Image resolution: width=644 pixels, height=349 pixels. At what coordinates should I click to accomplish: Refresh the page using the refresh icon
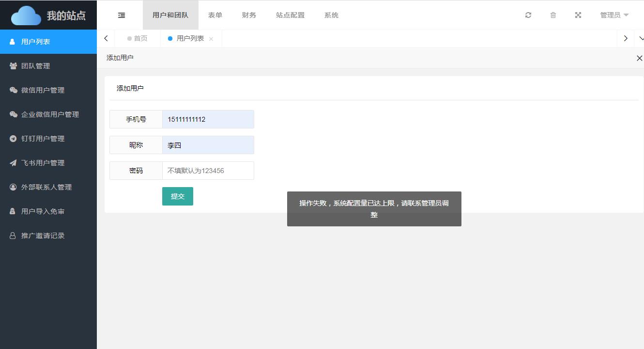point(528,15)
